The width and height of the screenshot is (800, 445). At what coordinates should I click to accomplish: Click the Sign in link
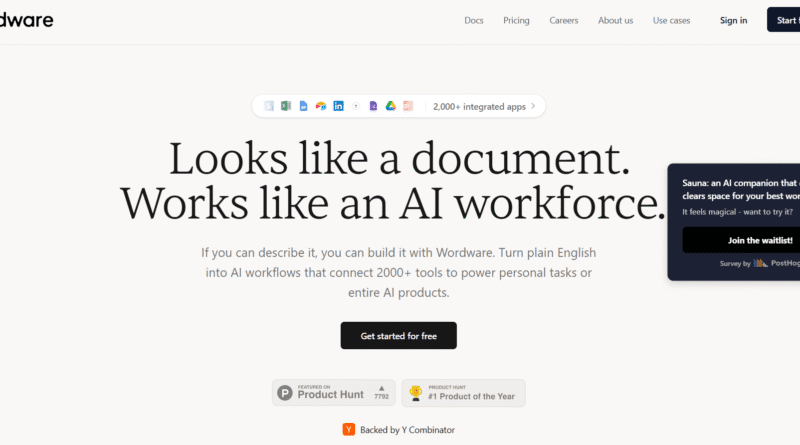coord(733,20)
